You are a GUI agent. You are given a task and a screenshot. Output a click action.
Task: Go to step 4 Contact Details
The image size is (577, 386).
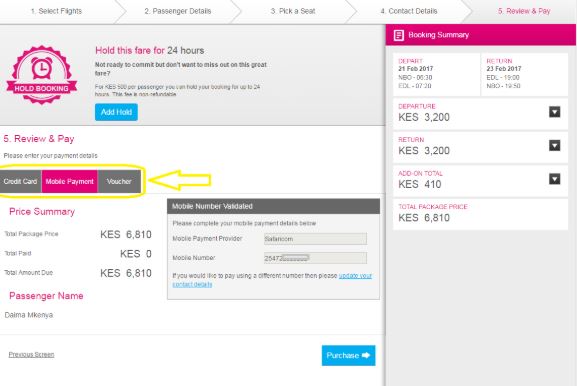pos(409,11)
